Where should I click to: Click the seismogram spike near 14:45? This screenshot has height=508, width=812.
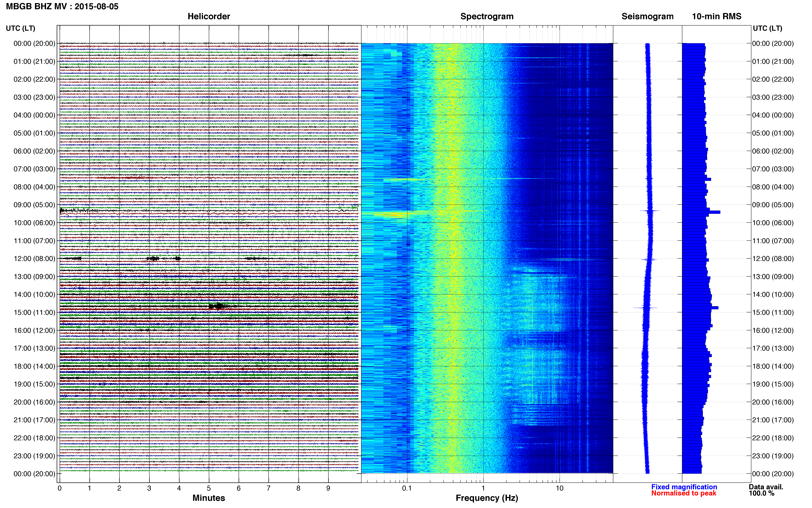(x=645, y=308)
